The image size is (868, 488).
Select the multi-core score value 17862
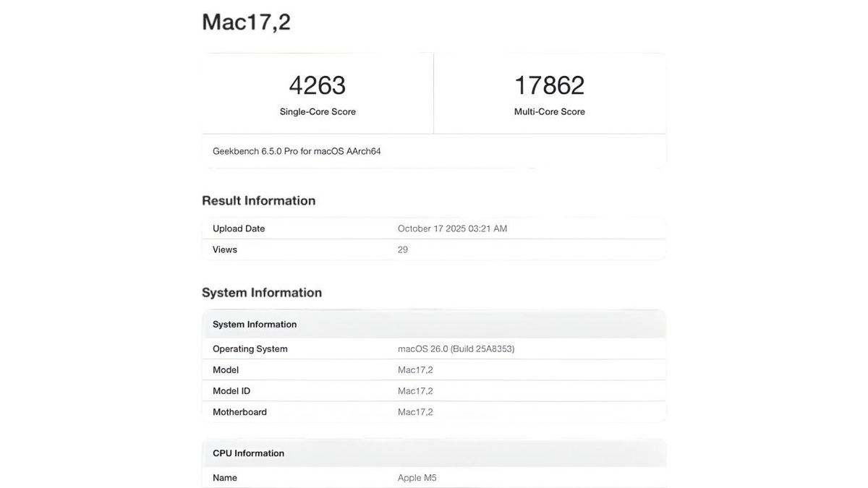[x=549, y=85]
